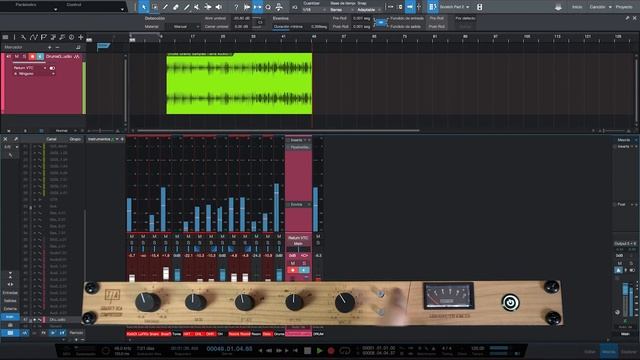The width and height of the screenshot is (640, 360).
Task: Switch to the Proyecto page
Action: point(624,7)
